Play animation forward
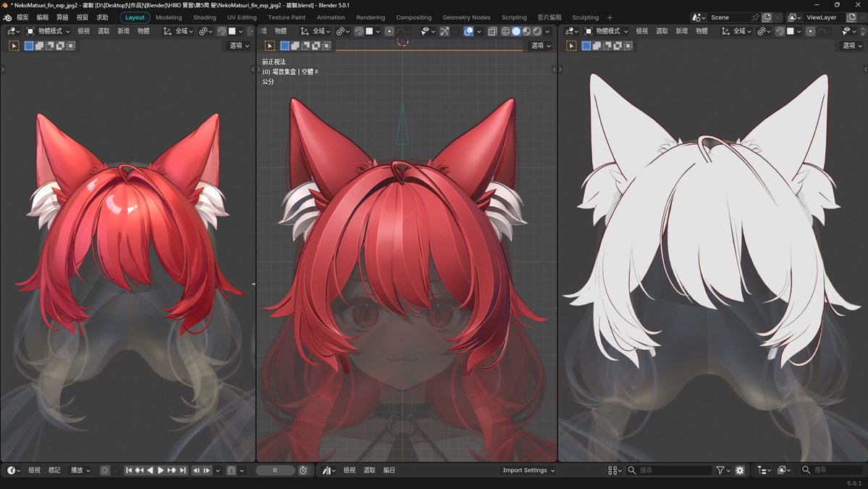Image resolution: width=868 pixels, height=489 pixels. [x=161, y=470]
